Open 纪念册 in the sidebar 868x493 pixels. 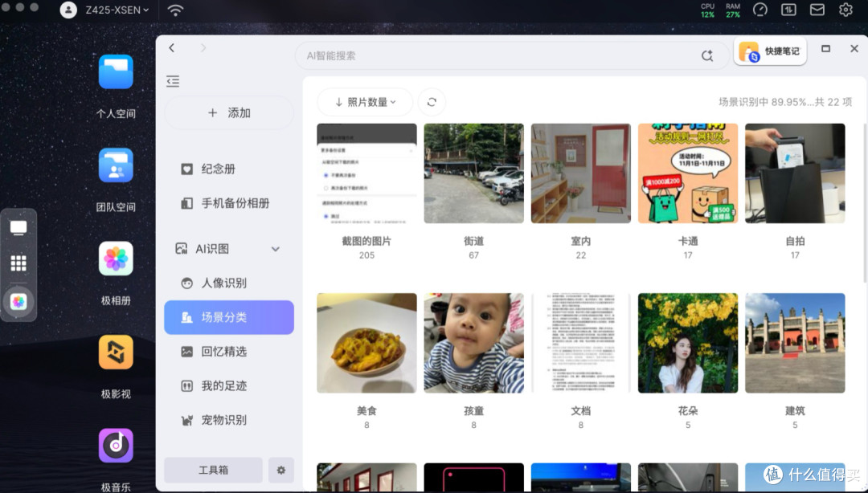pyautogui.click(x=228, y=169)
